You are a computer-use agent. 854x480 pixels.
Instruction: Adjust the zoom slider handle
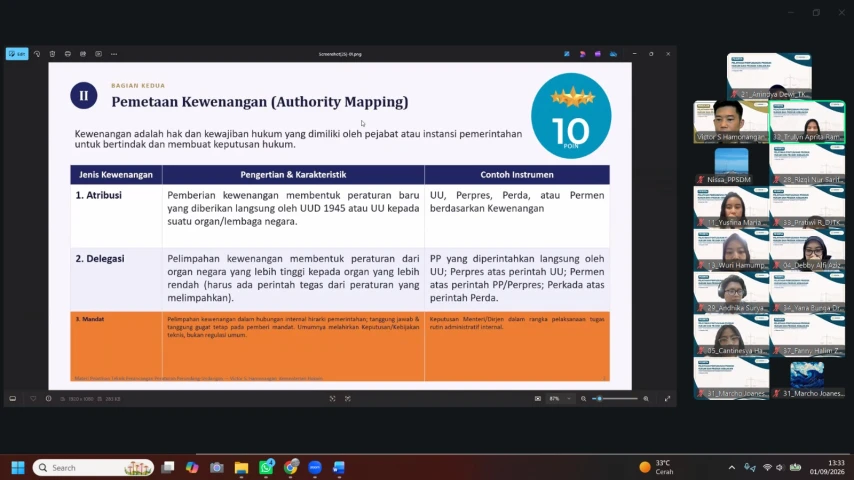point(600,399)
